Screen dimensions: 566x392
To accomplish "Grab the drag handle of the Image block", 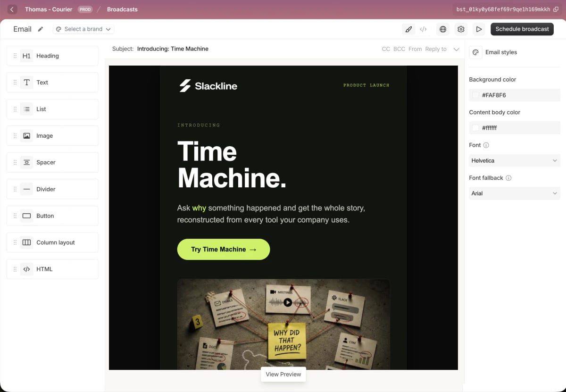I will (15, 136).
